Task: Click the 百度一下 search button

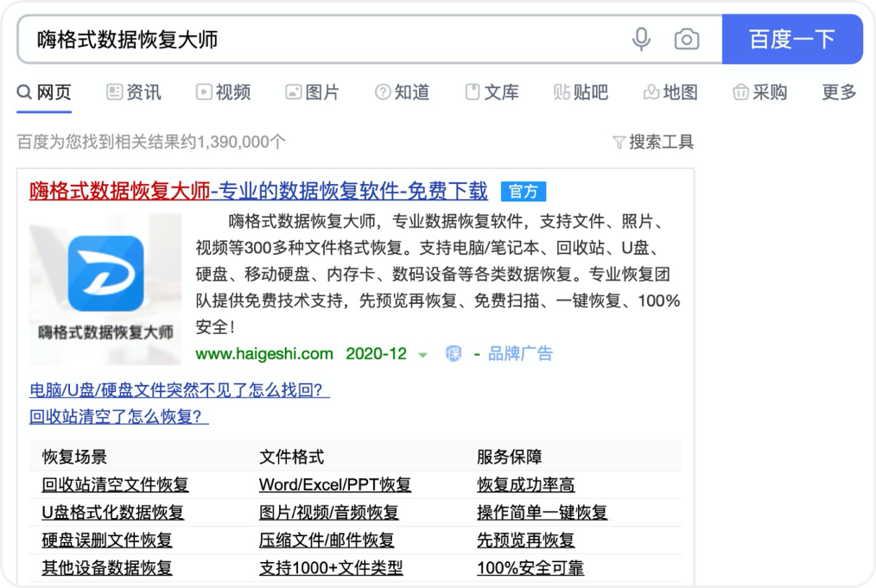Action: coord(792,40)
